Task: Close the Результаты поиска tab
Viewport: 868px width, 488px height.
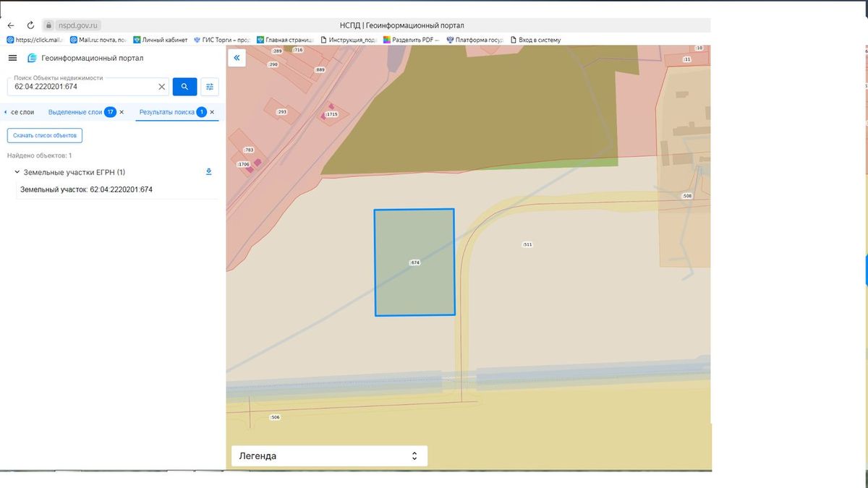Action: pos(212,112)
